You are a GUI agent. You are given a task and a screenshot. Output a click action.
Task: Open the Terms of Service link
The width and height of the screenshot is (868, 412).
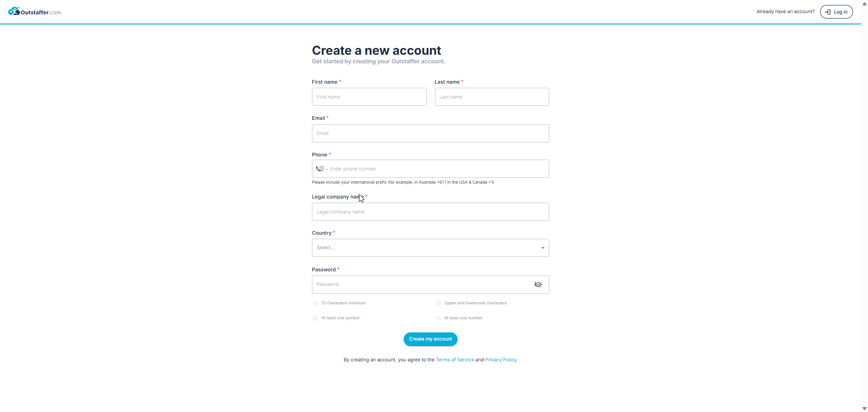point(455,360)
